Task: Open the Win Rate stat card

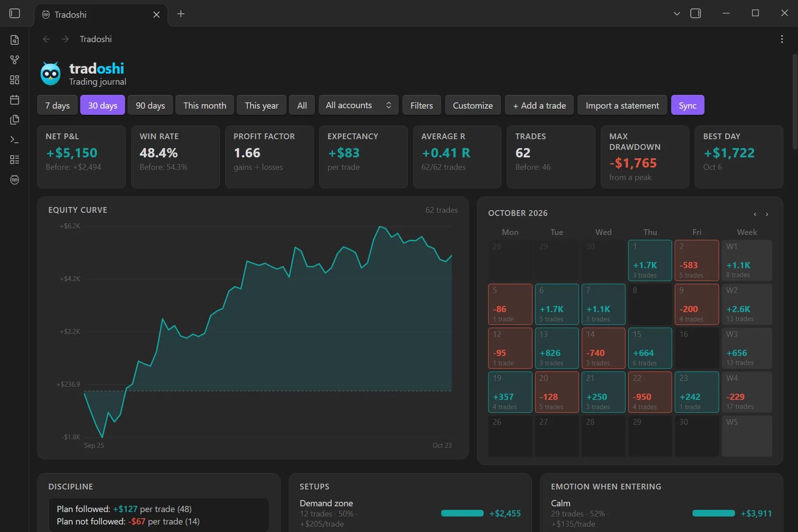Action: click(176, 157)
